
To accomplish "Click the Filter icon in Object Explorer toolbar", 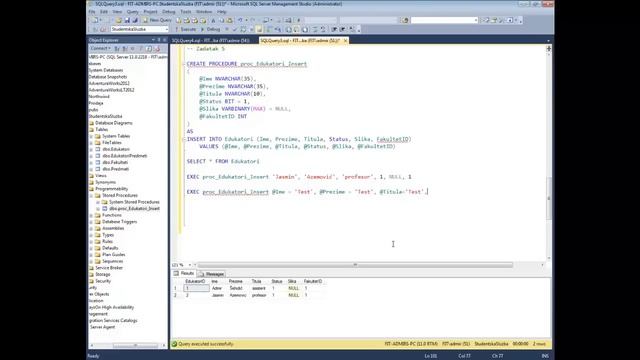I will click(141, 49).
